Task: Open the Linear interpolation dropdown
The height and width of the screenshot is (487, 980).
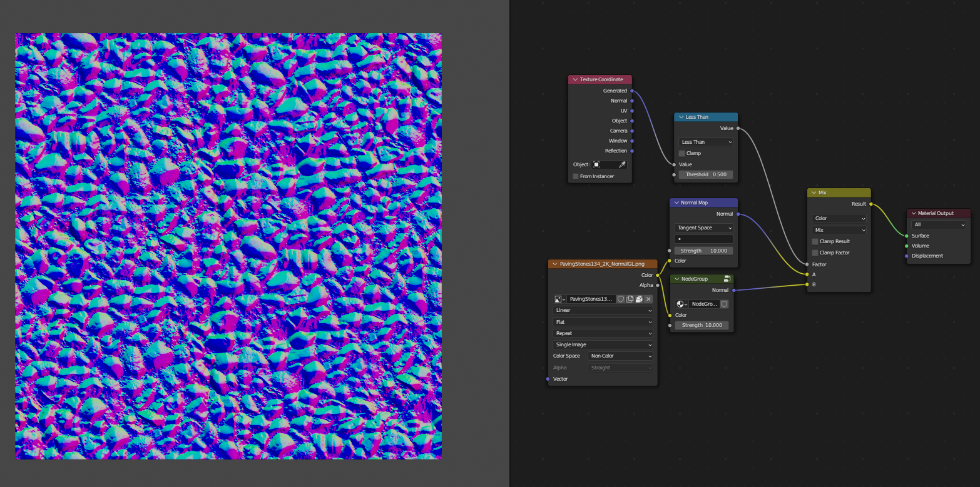Action: pos(603,310)
